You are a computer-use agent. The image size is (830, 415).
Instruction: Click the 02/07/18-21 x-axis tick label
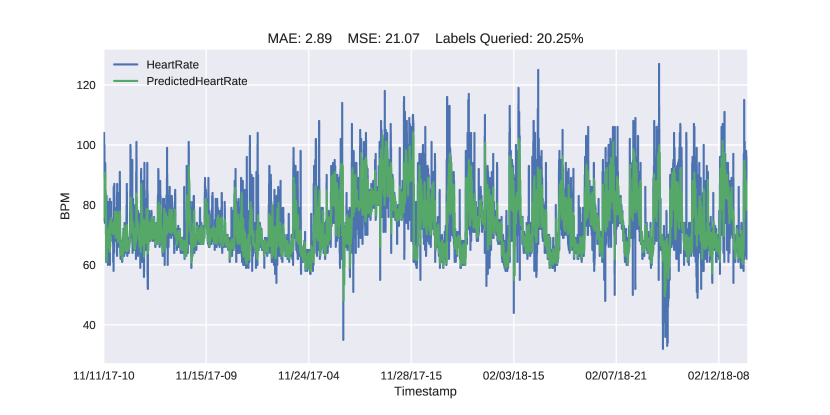click(x=616, y=376)
